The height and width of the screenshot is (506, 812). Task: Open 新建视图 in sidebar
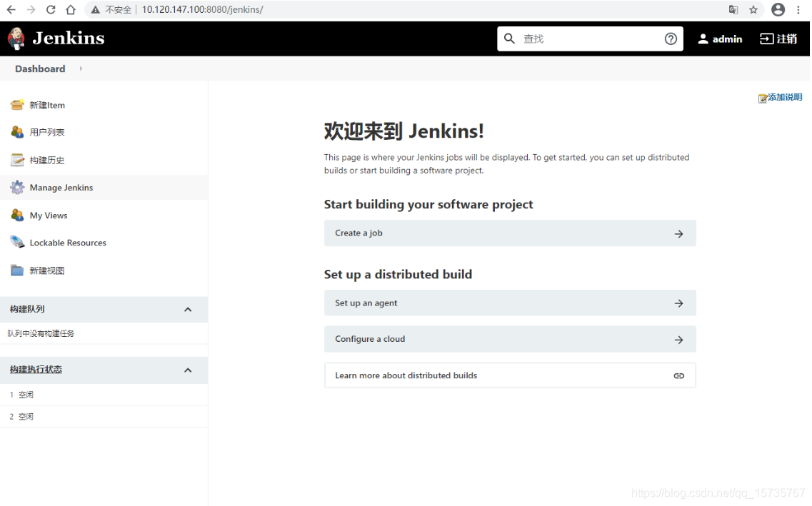click(47, 270)
